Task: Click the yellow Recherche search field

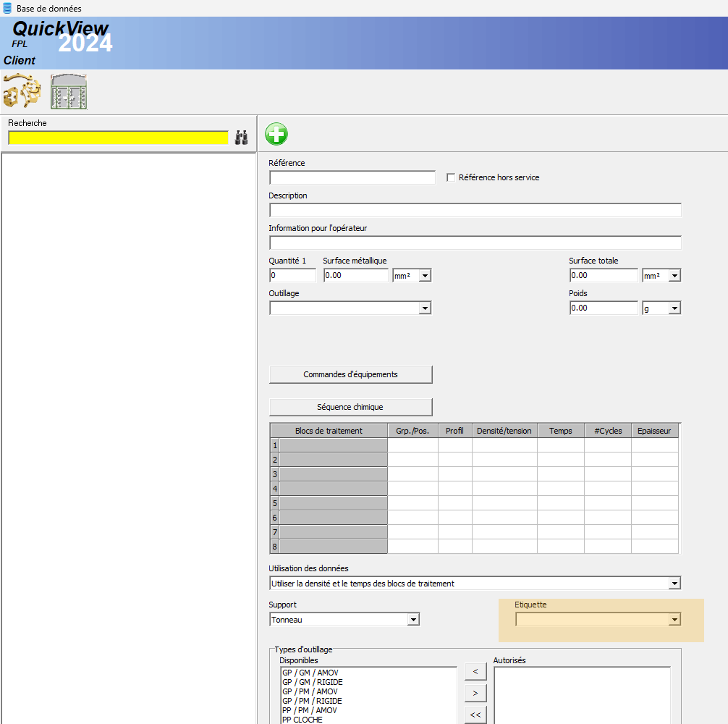Action: click(x=118, y=138)
